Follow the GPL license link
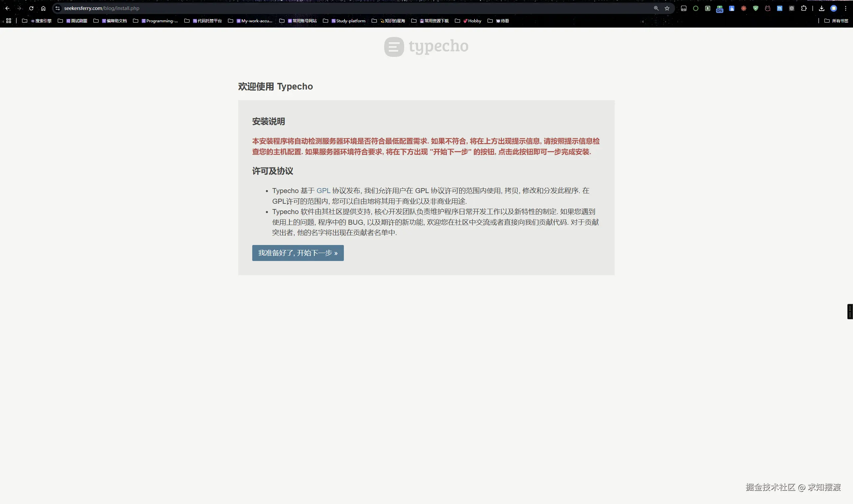Screen dimensions: 853x504 pyautogui.click(x=323, y=190)
